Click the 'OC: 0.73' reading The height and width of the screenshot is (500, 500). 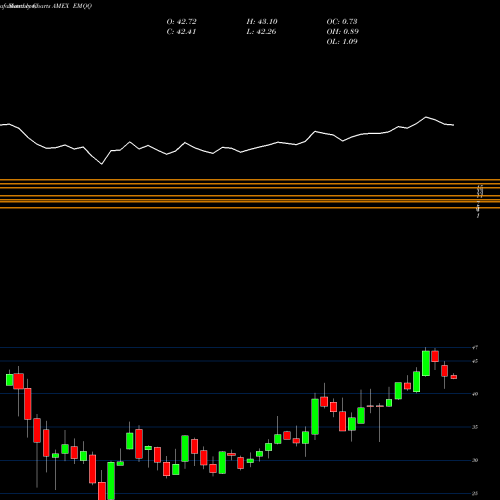(x=342, y=22)
